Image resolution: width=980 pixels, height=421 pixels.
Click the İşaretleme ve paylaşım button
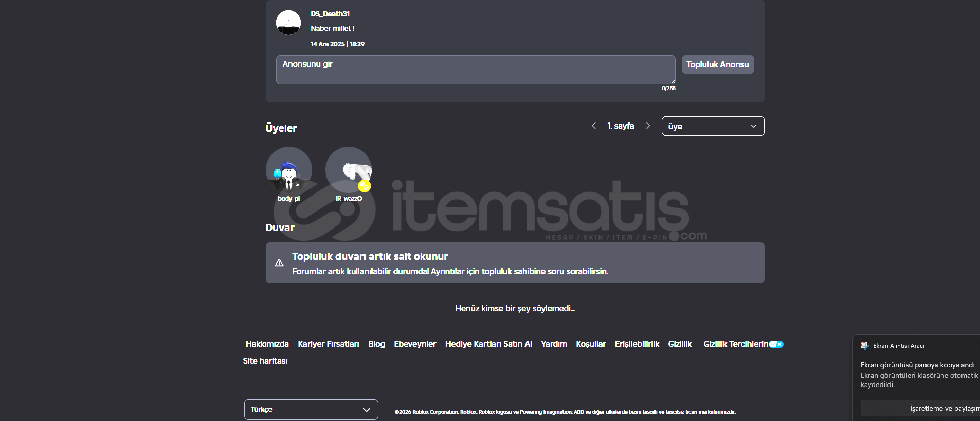click(920, 408)
